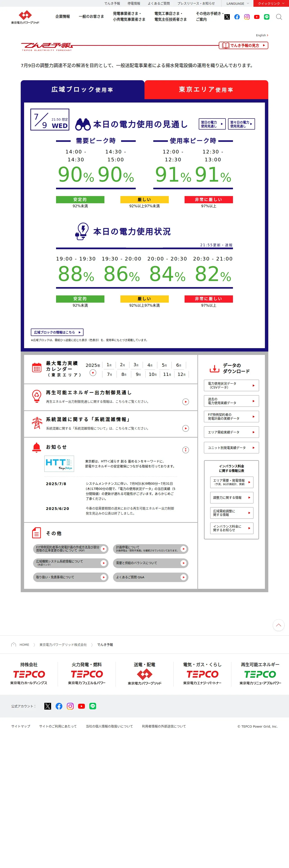Viewport: 289px width, 868px height.
Task: Click サイトマップ footer link
Action: click(x=21, y=726)
